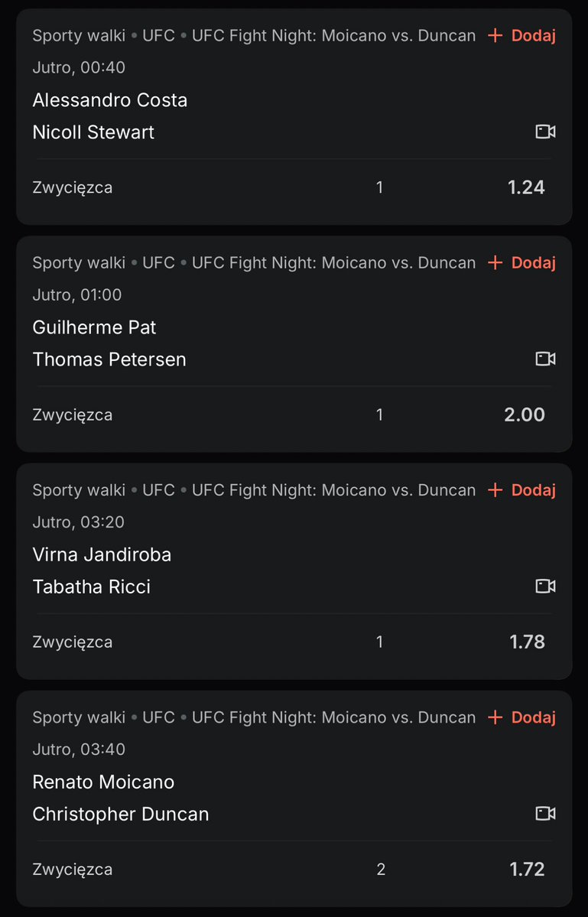Click plus icon in the Guilherme Pat card
The width and height of the screenshot is (588, 917).
point(495,262)
